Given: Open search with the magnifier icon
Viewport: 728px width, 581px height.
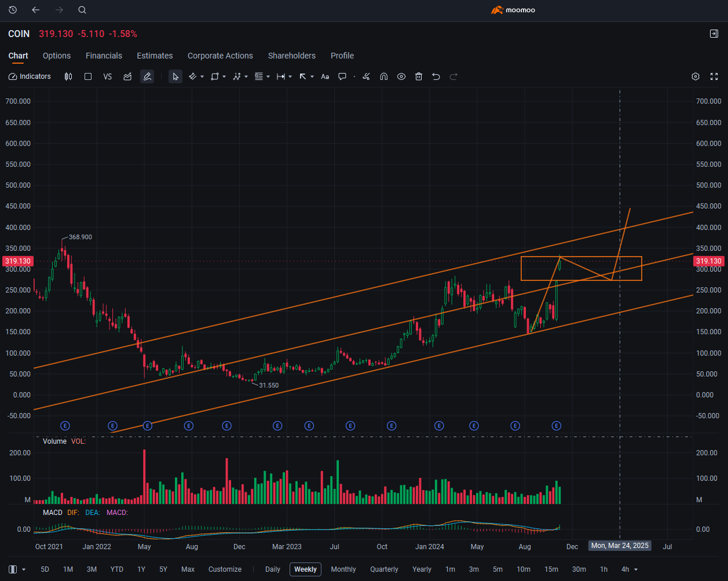Looking at the screenshot, I should point(82,10).
